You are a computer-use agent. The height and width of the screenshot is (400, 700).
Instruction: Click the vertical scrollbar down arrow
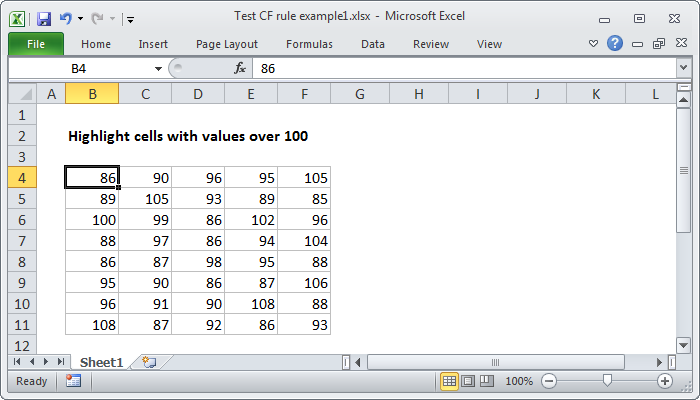683,345
